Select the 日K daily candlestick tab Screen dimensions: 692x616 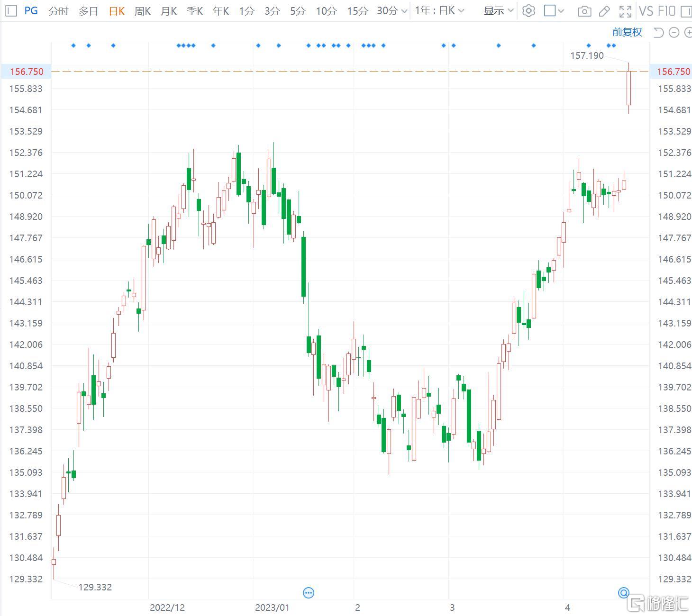click(x=117, y=11)
